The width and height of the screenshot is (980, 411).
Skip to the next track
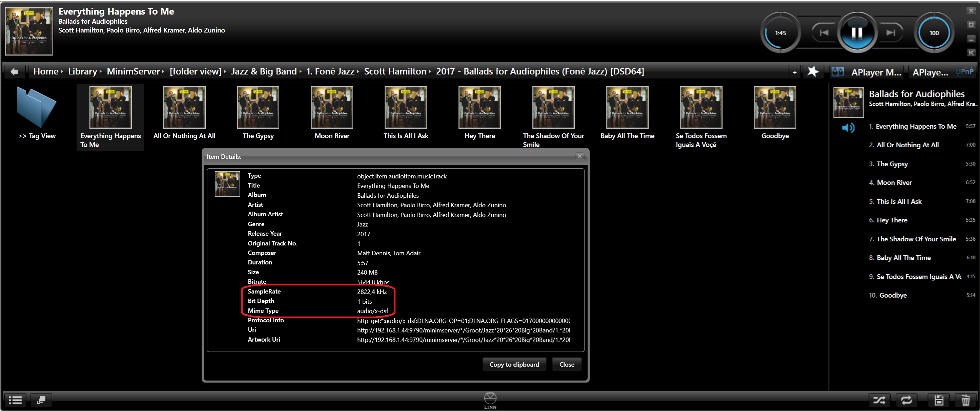pyautogui.click(x=890, y=33)
